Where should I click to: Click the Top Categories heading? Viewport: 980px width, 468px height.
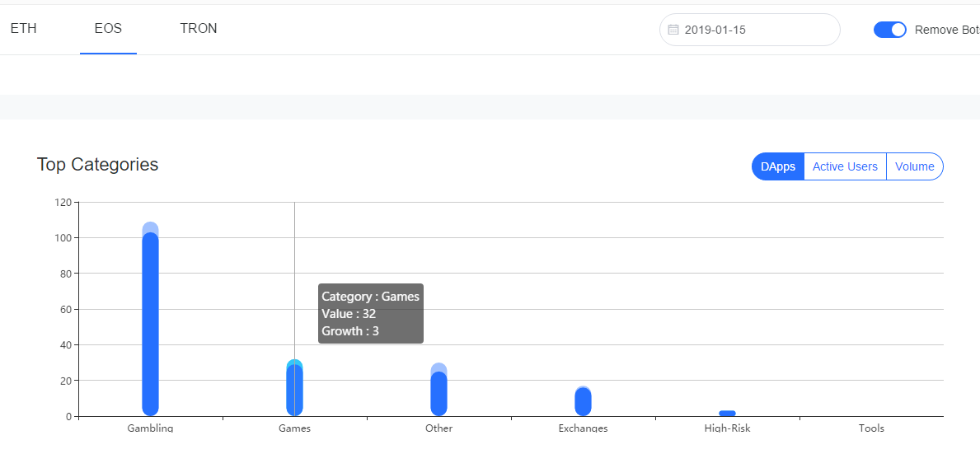[x=97, y=164]
